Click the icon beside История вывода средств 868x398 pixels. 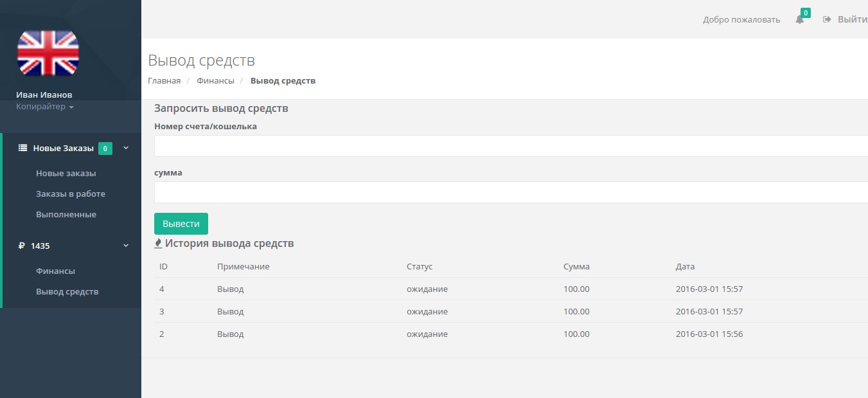point(158,244)
